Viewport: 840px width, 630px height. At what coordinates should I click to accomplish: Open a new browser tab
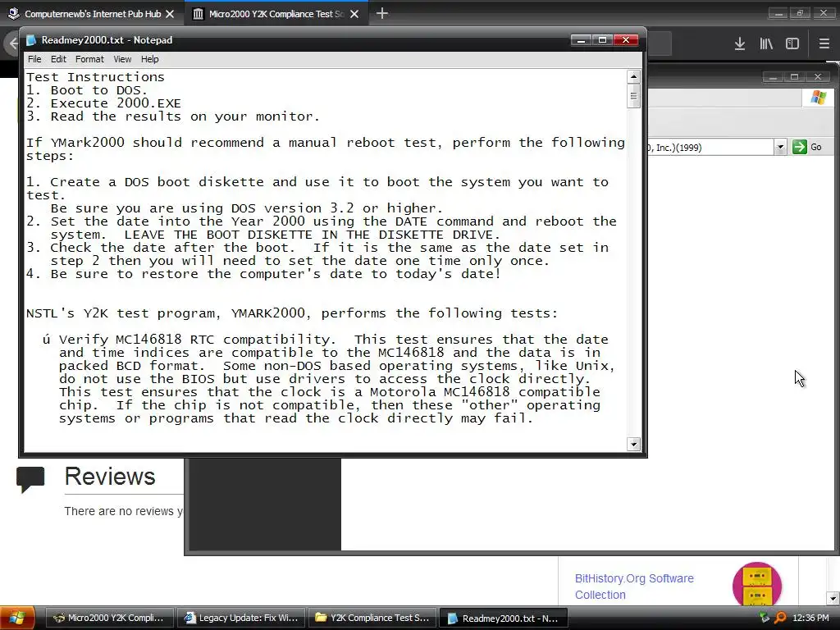pos(382,13)
